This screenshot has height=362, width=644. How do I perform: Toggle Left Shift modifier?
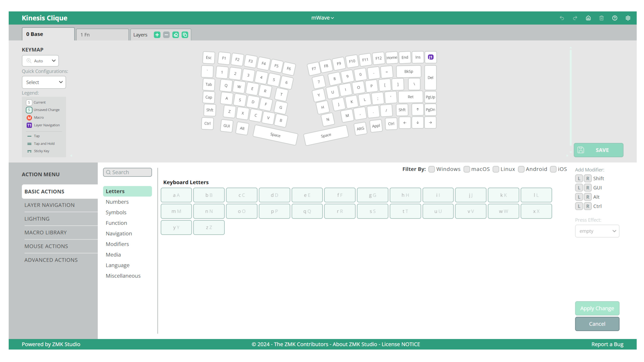(579, 178)
